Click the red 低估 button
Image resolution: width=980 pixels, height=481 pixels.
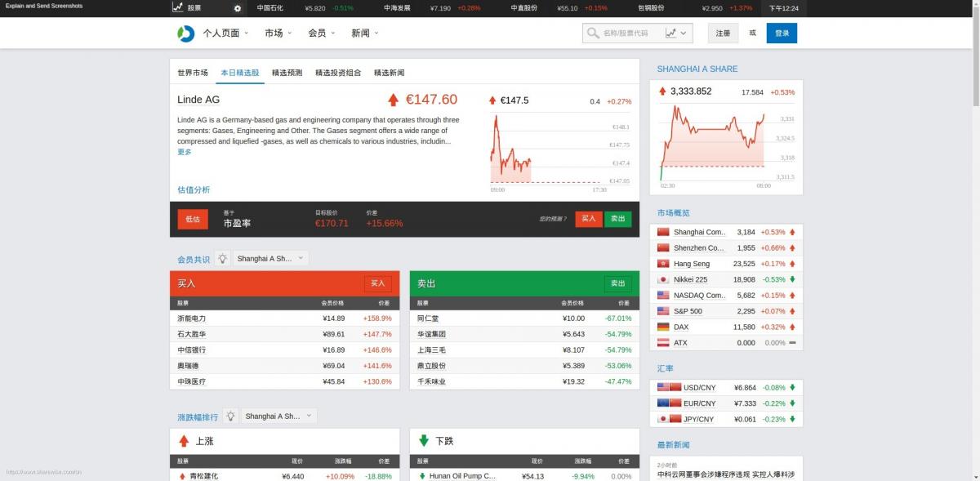193,219
